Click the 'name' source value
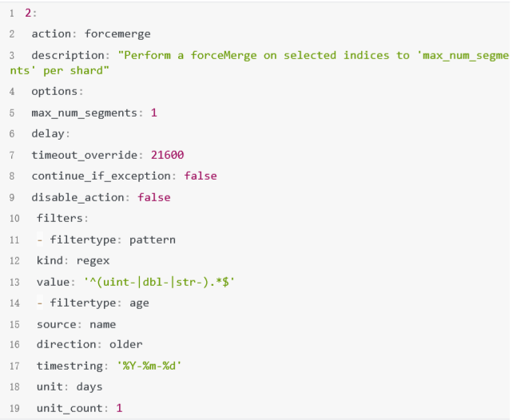The image size is (512, 420). [103, 324]
